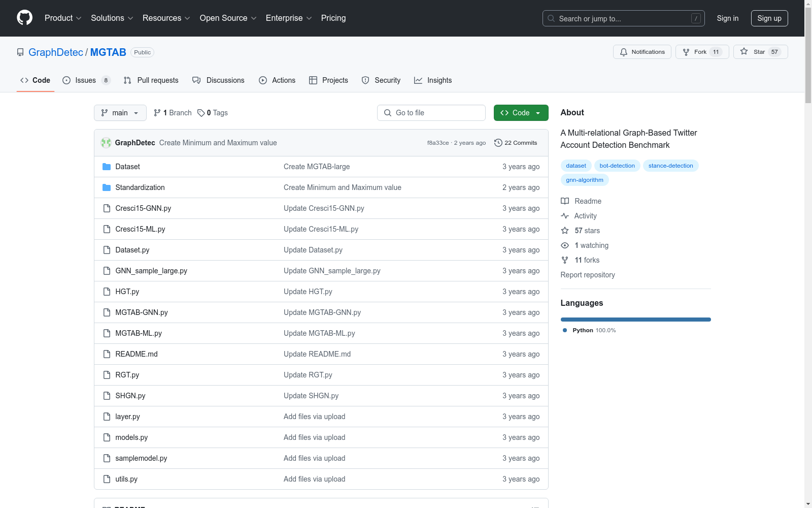The height and width of the screenshot is (508, 812).
Task: Open the RGT.py file
Action: tap(127, 375)
